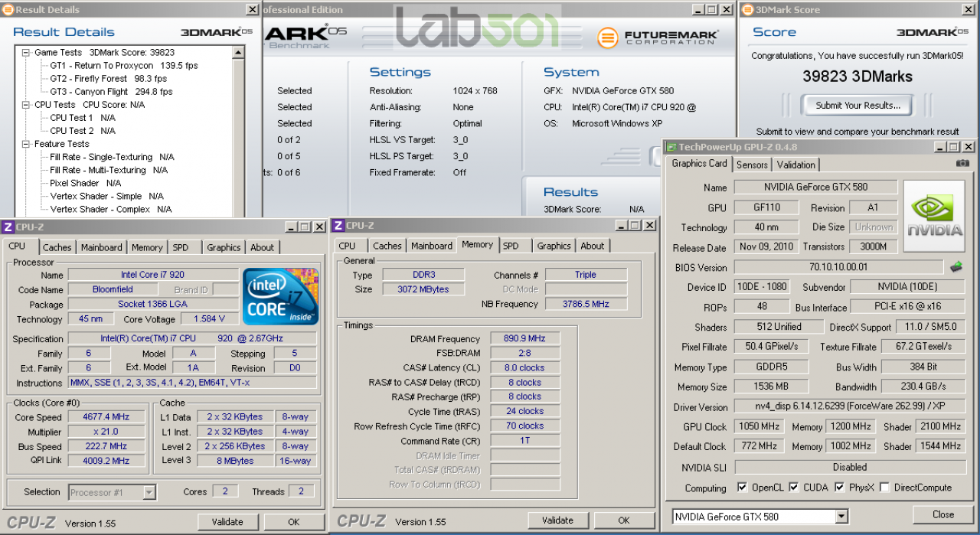Collapse the Feature Tests tree node
Image resolution: width=980 pixels, height=535 pixels.
tap(25, 144)
